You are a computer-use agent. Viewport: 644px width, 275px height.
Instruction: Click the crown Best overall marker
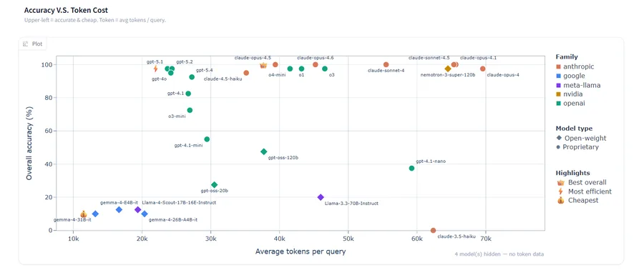pos(263,66)
